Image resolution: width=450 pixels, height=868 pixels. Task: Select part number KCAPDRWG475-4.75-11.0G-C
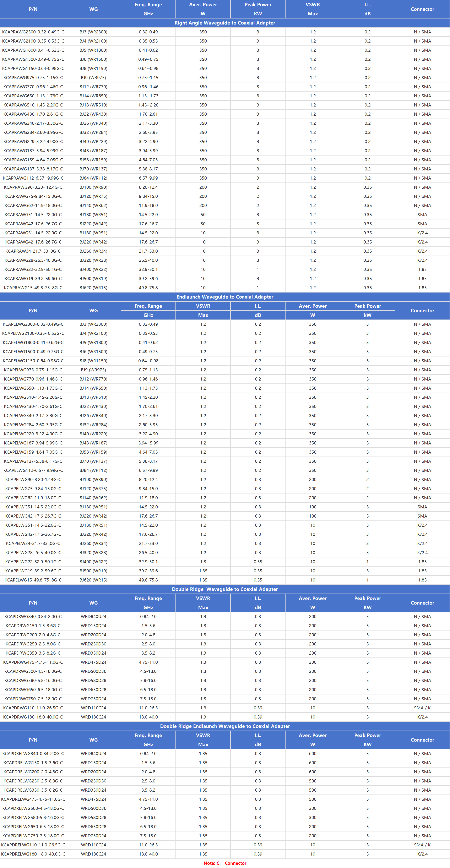coord(33,662)
